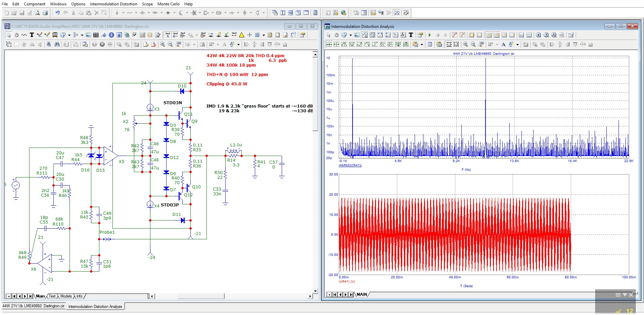This screenshot has width=644, height=315.
Task: Click the Print icon in main toolbar
Action: coord(45,13)
